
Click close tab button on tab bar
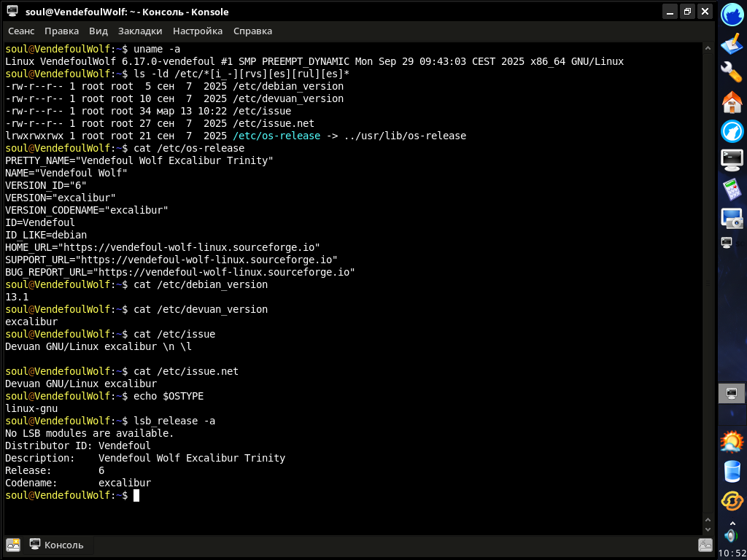[x=705, y=545]
